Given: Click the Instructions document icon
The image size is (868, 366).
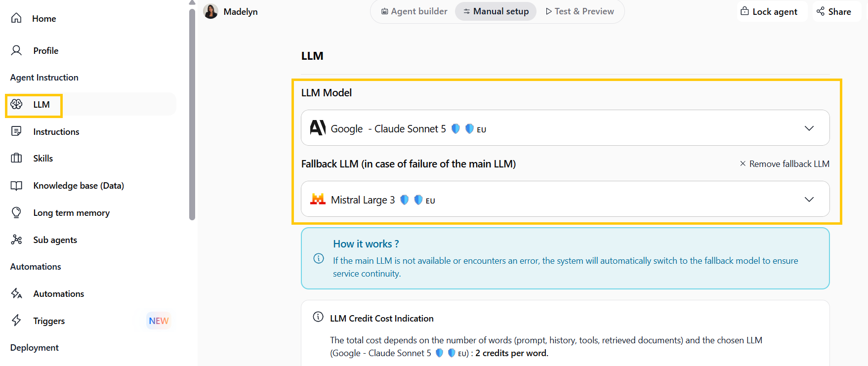Looking at the screenshot, I should click(x=16, y=131).
